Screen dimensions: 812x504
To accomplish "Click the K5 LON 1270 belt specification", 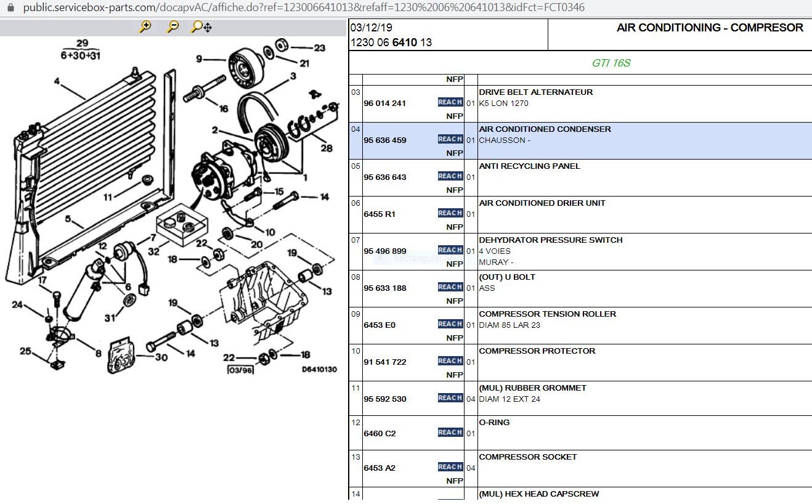I will click(x=504, y=104).
